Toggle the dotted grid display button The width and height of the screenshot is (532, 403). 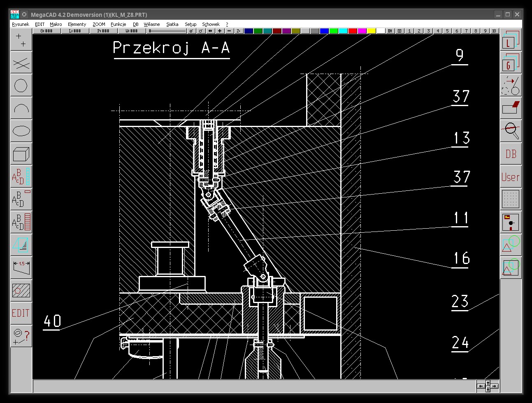pos(511,199)
